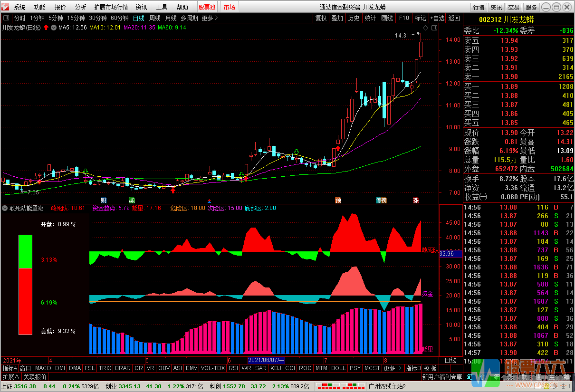Click the 返回 button
The image size is (575, 392).
click(x=454, y=19)
